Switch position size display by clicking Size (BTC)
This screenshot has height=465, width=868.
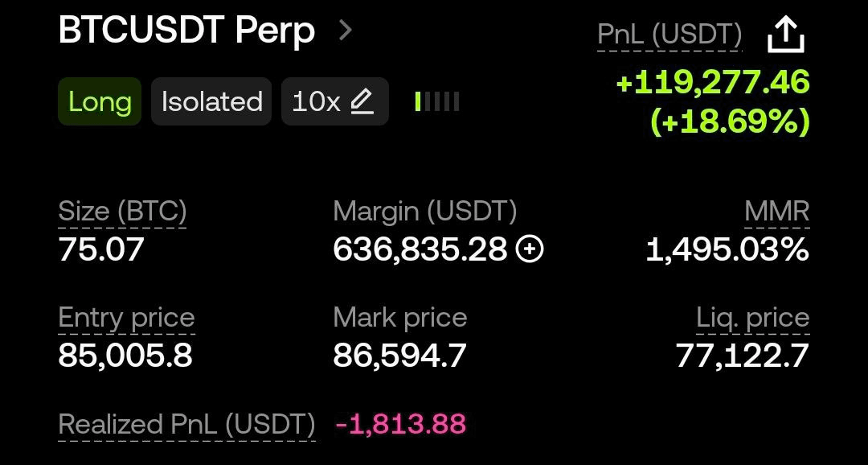click(122, 212)
